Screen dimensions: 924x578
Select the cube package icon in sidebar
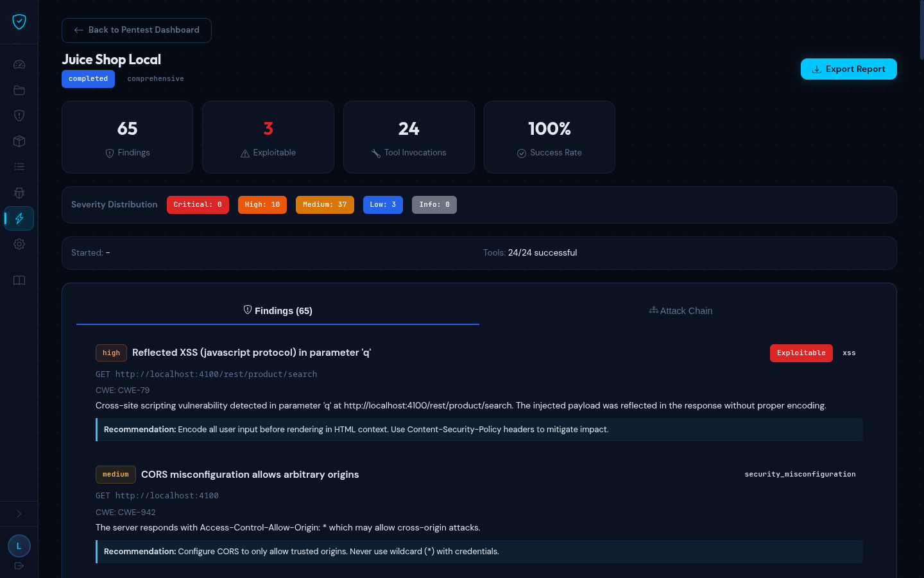pyautogui.click(x=19, y=141)
